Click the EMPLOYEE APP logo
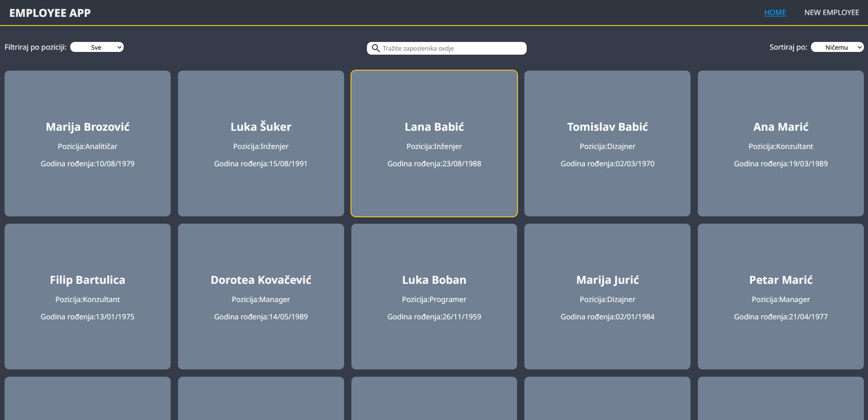Viewport: 868px width, 420px height. (x=50, y=12)
